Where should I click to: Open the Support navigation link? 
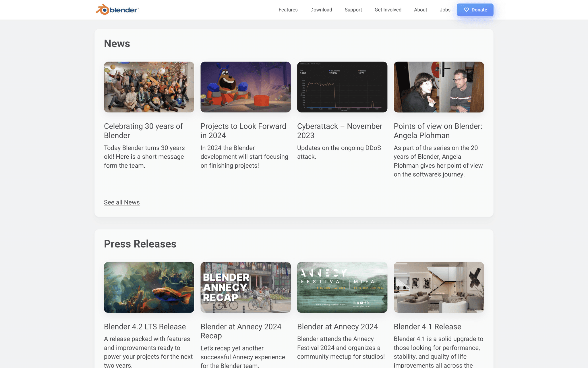(x=353, y=10)
